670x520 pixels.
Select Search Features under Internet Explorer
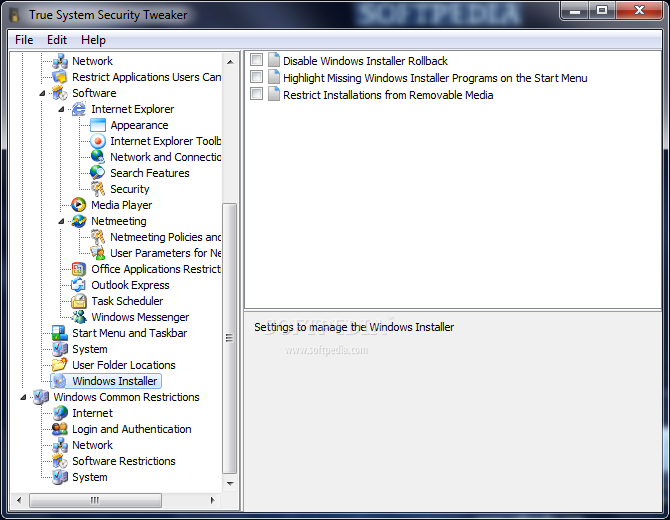point(150,173)
